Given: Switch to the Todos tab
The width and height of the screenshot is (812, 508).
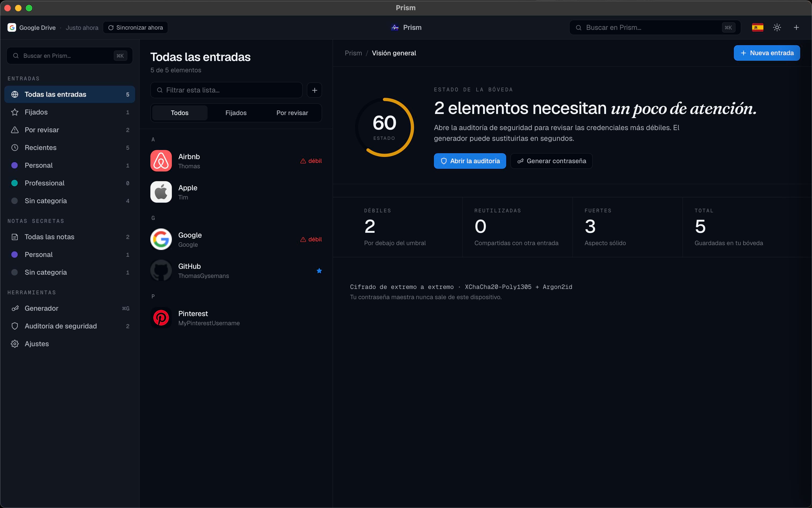Looking at the screenshot, I should pos(180,113).
